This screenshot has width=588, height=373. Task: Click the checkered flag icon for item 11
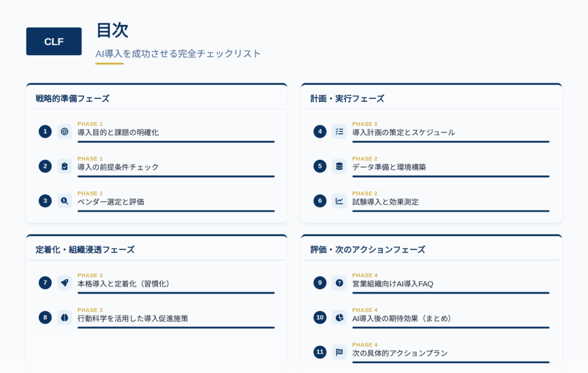pyautogui.click(x=339, y=352)
